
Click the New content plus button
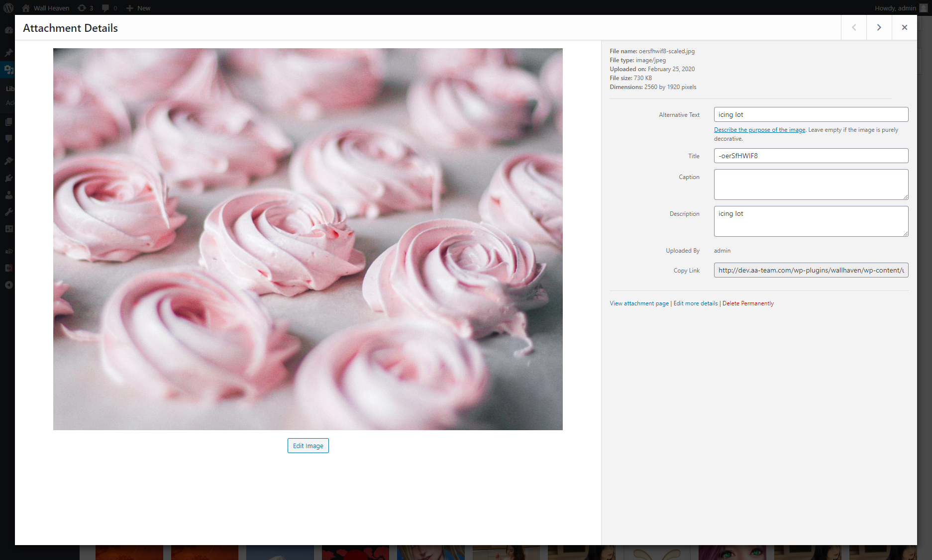(x=138, y=8)
